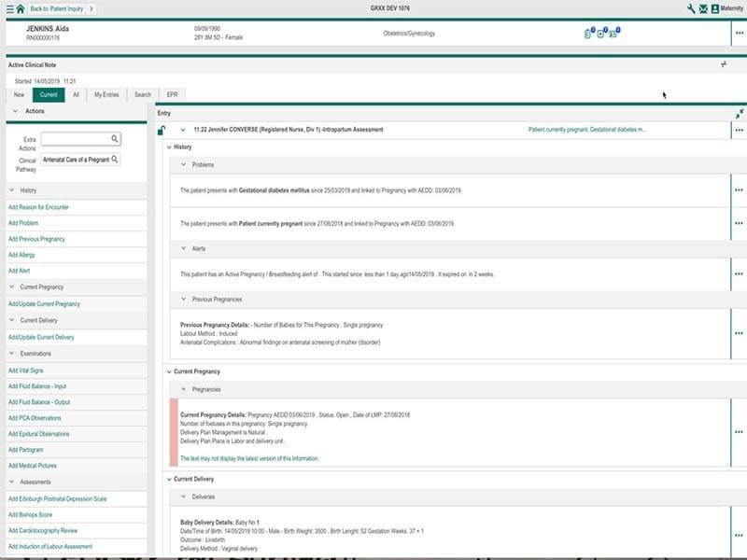The image size is (747, 560).
Task: Click the Extra Actions search magnifier
Action: coord(114,138)
